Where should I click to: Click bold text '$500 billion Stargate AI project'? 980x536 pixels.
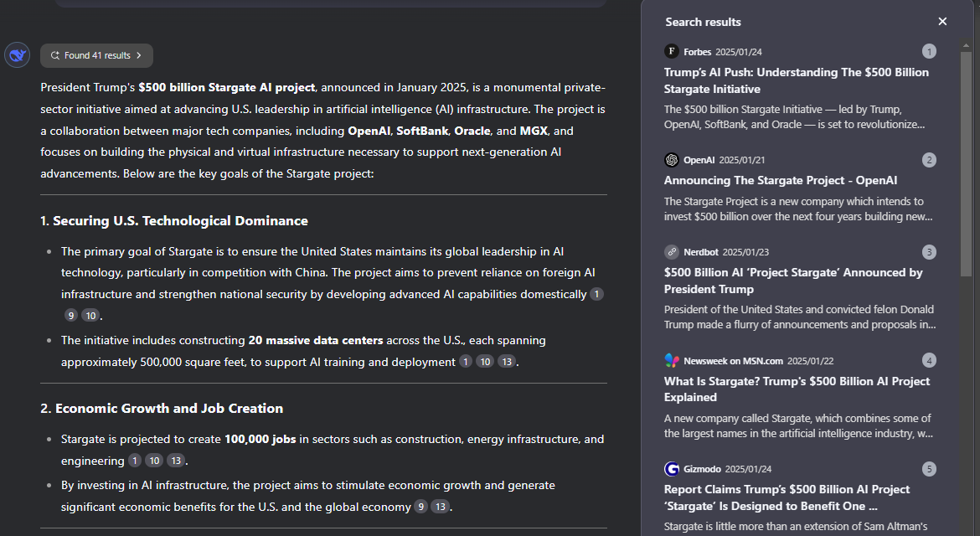[x=227, y=87]
